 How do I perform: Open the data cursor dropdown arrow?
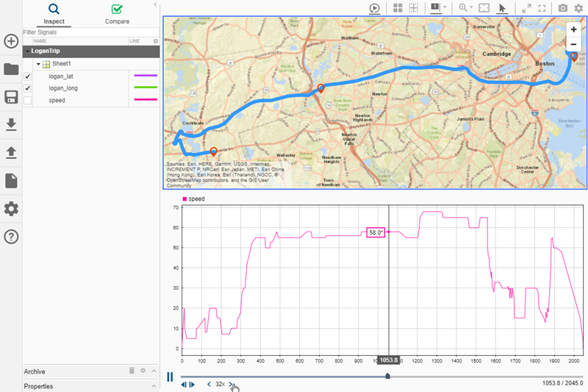pos(445,7)
